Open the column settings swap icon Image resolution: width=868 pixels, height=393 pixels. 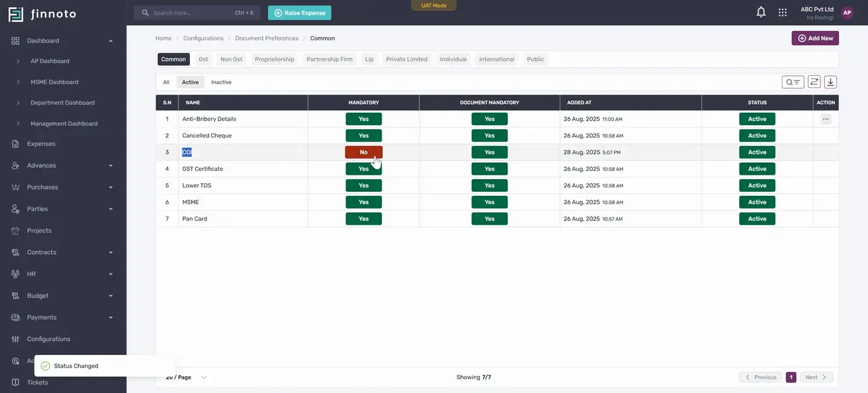pyautogui.click(x=814, y=82)
